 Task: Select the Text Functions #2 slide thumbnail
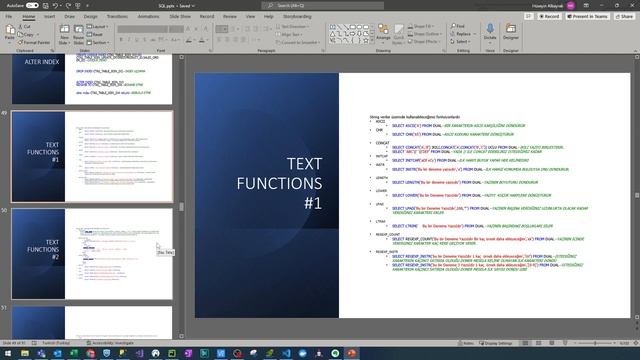[92, 253]
